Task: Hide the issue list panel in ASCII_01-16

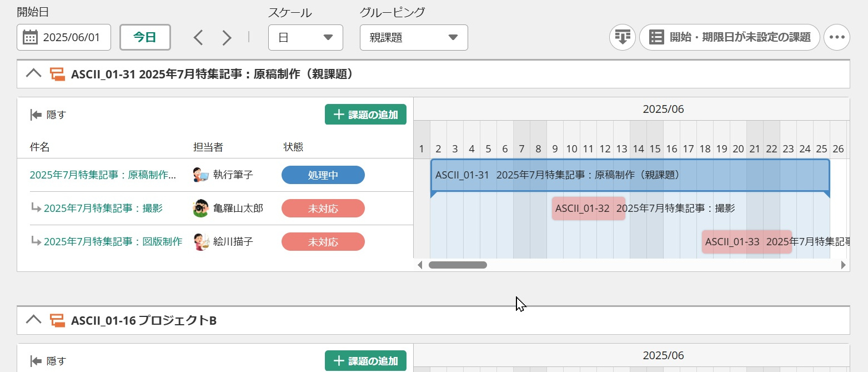Action: 48,361
